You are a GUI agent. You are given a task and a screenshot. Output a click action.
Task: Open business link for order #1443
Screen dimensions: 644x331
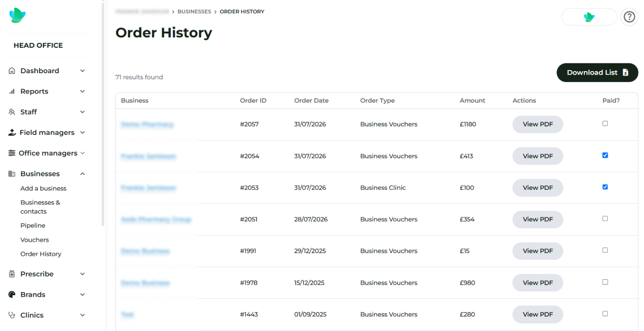click(128, 314)
